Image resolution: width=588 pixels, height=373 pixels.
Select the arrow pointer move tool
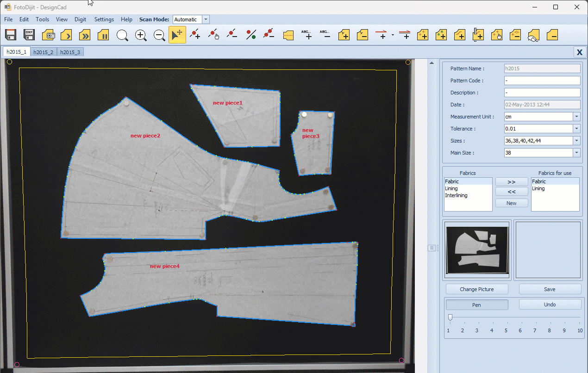(177, 35)
